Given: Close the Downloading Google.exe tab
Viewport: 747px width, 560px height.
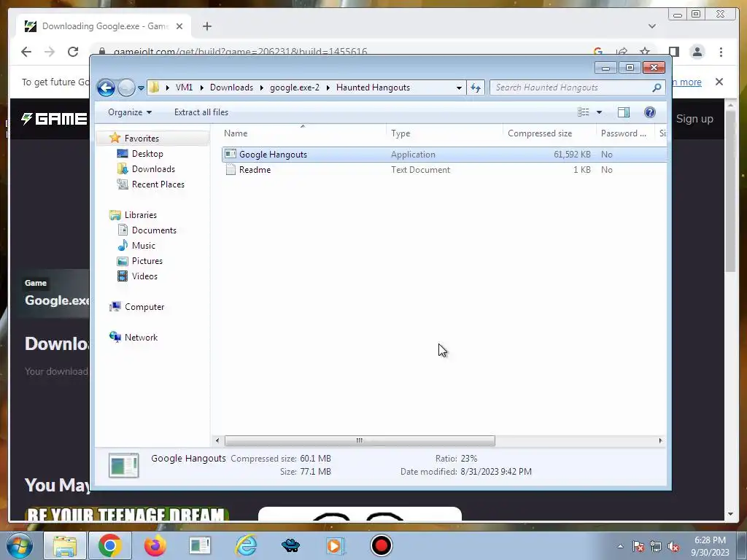Looking at the screenshot, I should coord(179,26).
